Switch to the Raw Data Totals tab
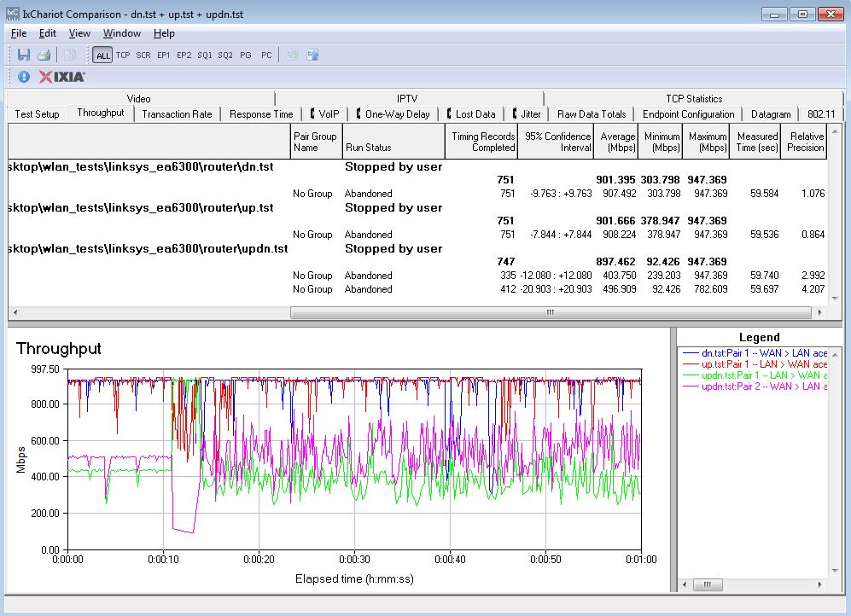Image resolution: width=851 pixels, height=616 pixels. pyautogui.click(x=591, y=113)
